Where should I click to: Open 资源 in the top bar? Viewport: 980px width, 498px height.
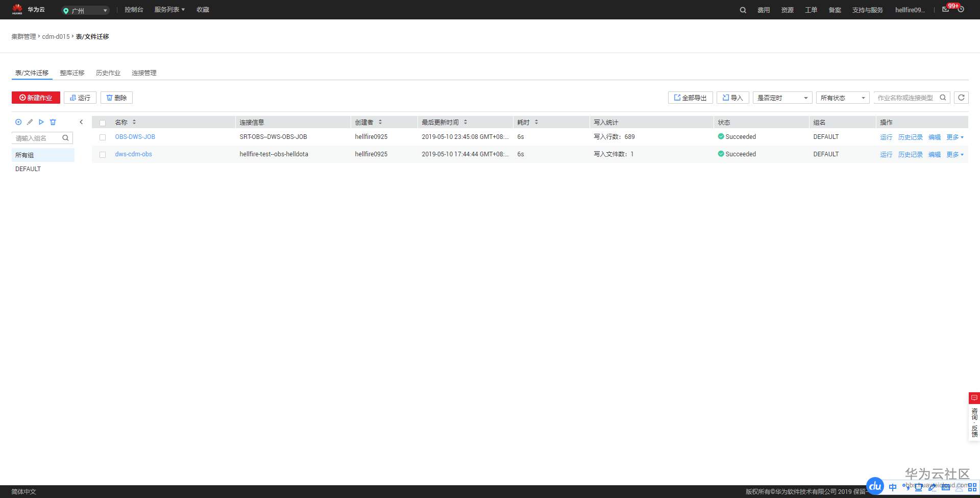tap(787, 10)
